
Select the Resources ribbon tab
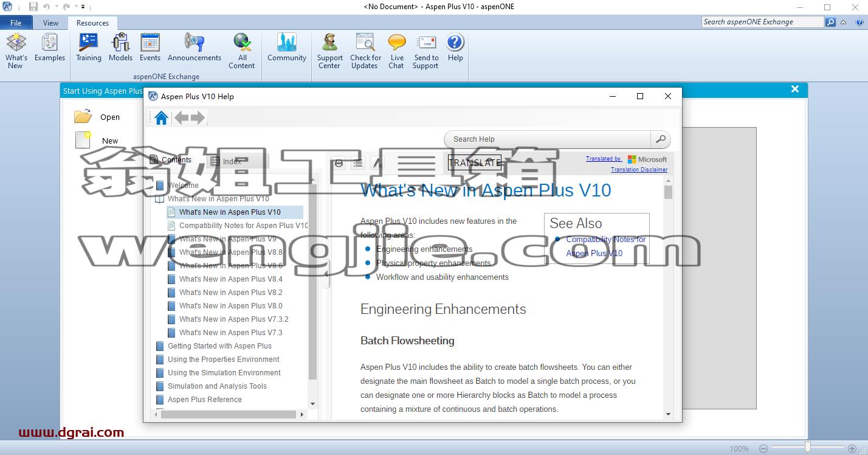[92, 23]
